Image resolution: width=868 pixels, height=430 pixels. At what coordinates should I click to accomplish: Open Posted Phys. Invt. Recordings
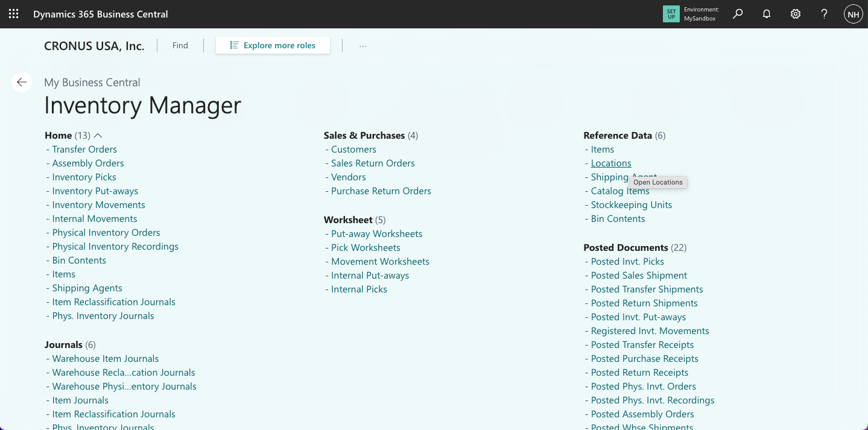[653, 400]
